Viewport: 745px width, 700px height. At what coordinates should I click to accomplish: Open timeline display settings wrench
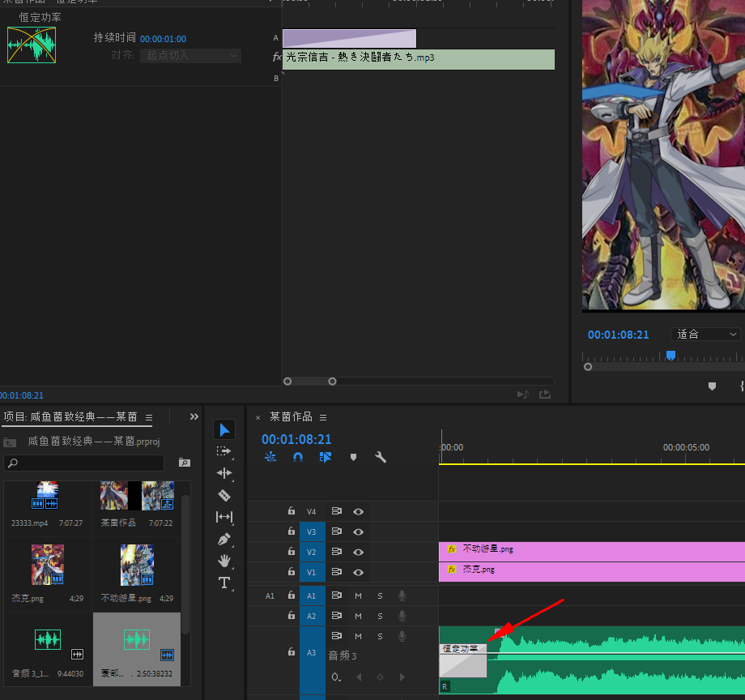coord(381,457)
